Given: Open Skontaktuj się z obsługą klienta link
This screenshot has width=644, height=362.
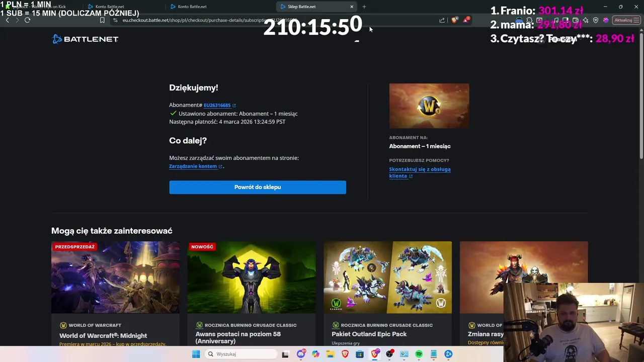Looking at the screenshot, I should 420,172.
